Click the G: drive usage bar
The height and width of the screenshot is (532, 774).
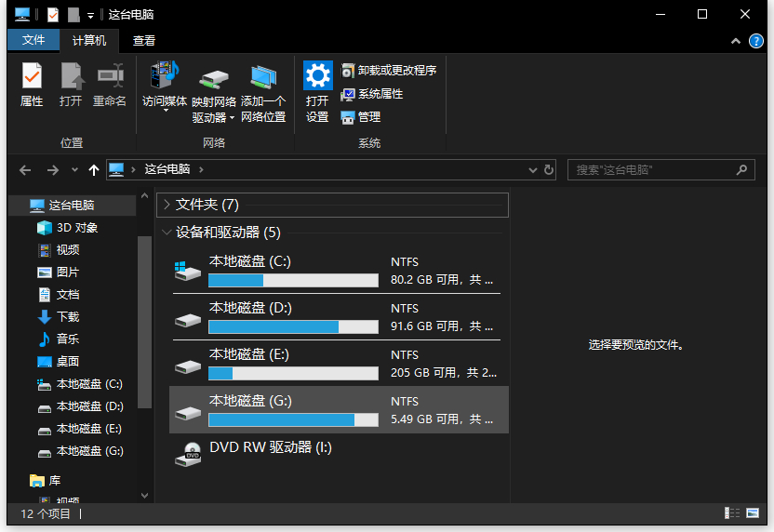(293, 420)
